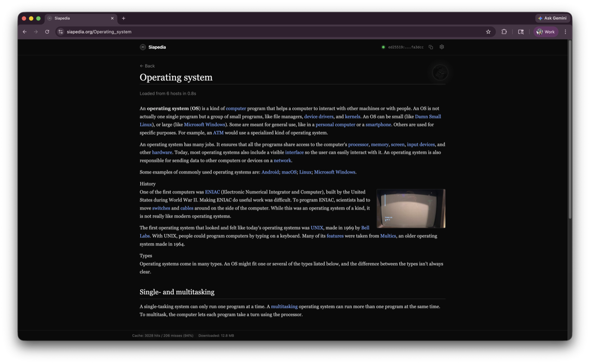The height and width of the screenshot is (364, 590).
Task: Open the screen link
Action: pyautogui.click(x=398, y=145)
